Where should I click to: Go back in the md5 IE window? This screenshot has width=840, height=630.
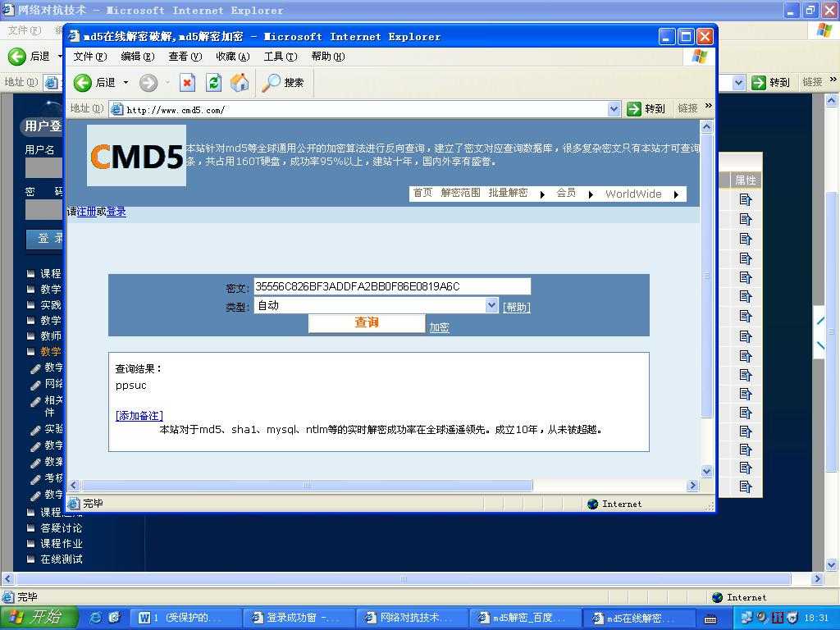95,83
